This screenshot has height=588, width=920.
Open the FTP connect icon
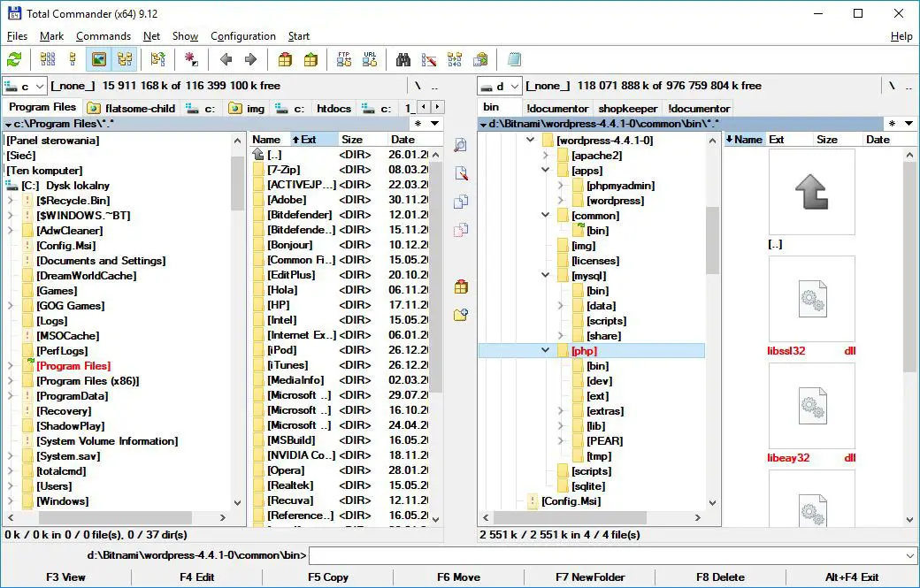point(344,59)
